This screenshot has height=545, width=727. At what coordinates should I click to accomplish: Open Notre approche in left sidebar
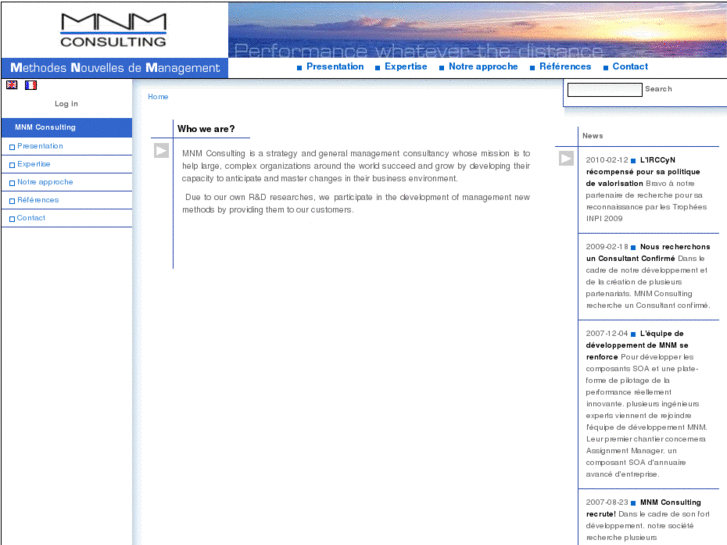[x=45, y=182]
